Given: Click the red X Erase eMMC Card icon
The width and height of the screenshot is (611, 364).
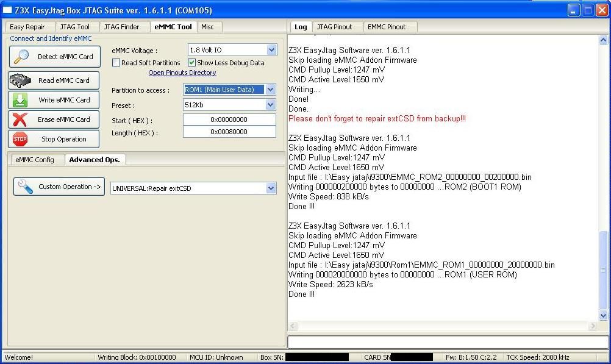Looking at the screenshot, I should click(21, 120).
